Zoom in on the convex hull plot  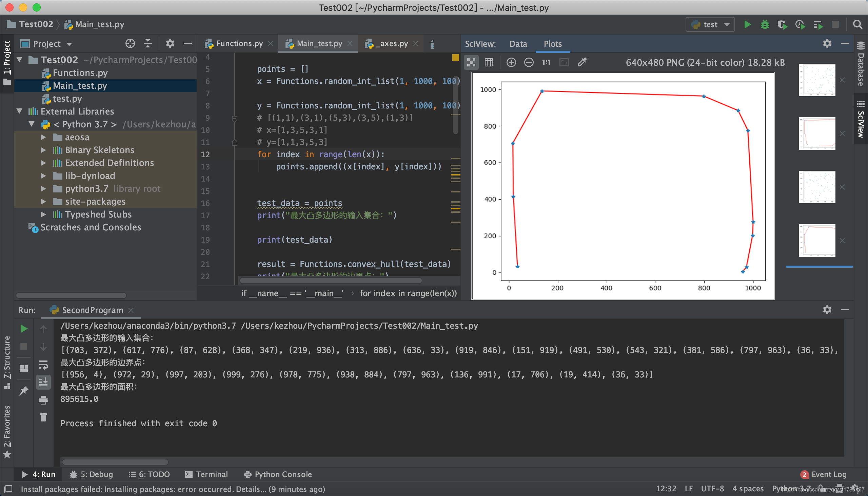(511, 62)
